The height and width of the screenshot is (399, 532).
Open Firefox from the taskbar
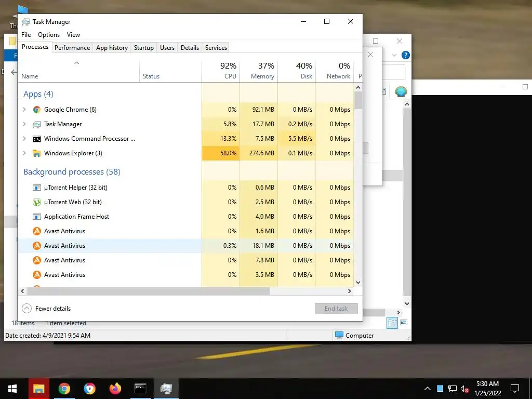(115, 389)
